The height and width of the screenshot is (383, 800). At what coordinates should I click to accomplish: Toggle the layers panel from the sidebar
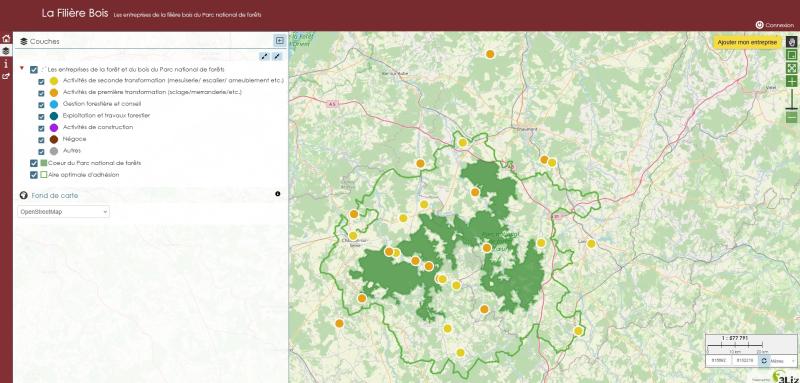pyautogui.click(x=6, y=51)
